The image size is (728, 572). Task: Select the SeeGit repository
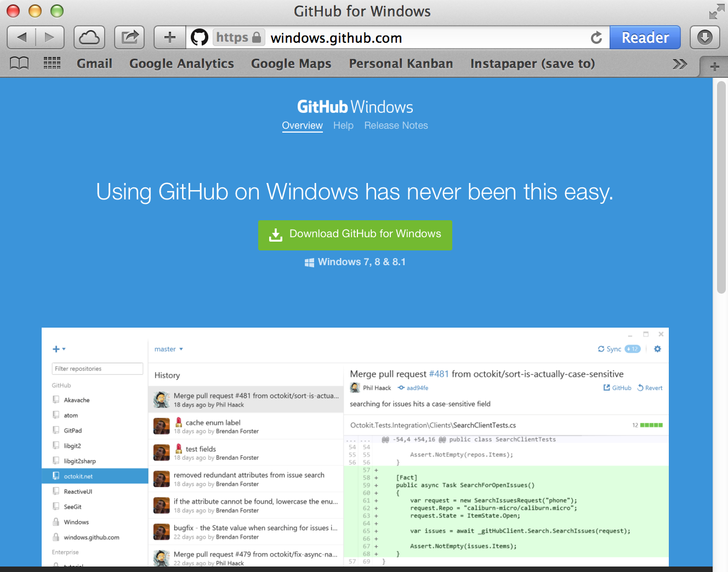(95, 507)
